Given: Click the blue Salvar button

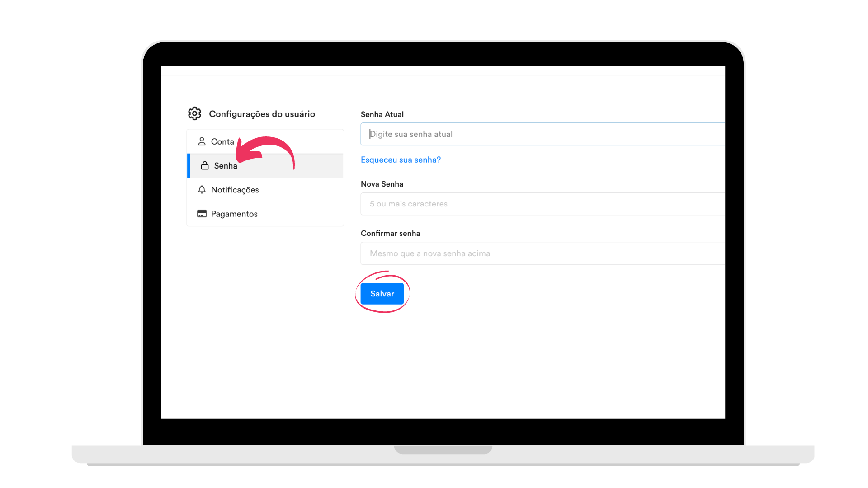Looking at the screenshot, I should 382,294.
